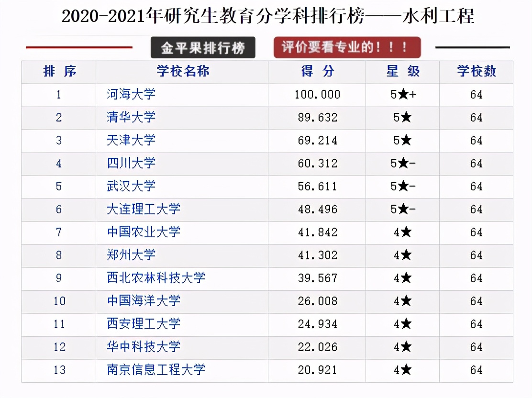Click the 5★- rating for 四川大学

click(402, 164)
